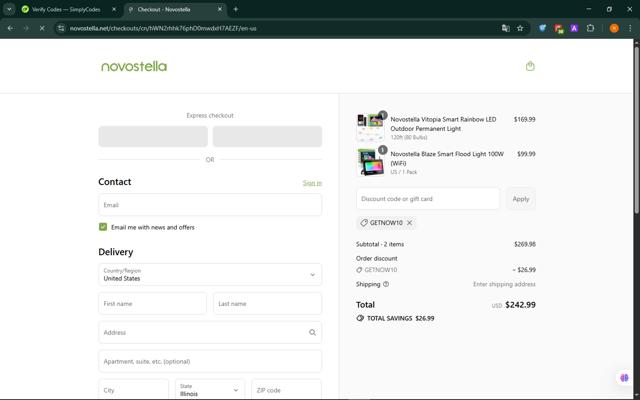
Task: Expand the Country/Region dropdown
Action: point(210,275)
